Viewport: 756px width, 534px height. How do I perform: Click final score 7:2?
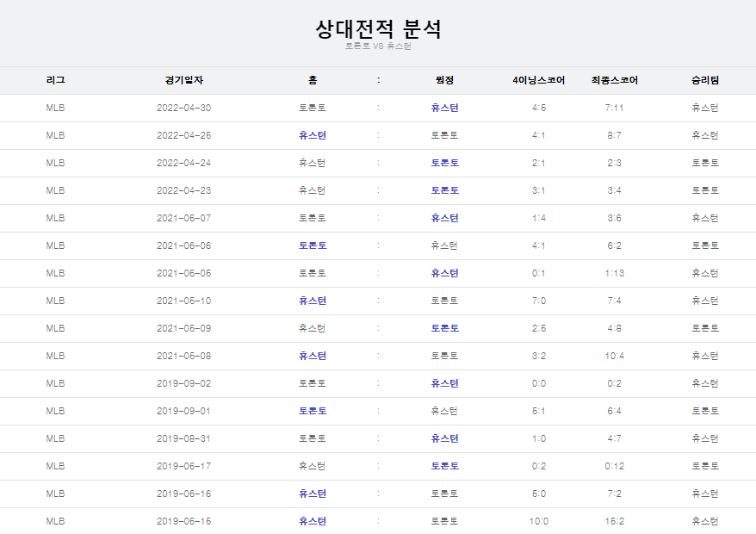(614, 494)
